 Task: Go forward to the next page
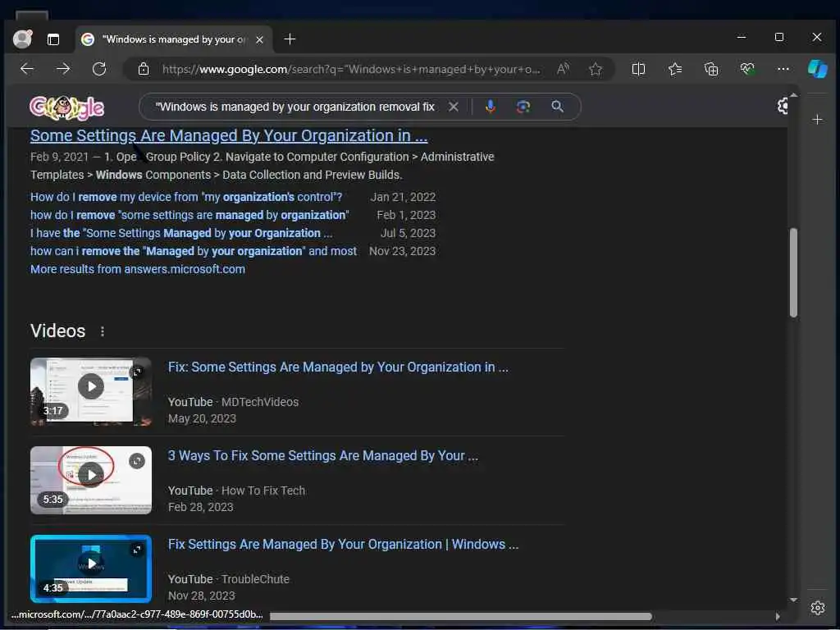click(63, 69)
